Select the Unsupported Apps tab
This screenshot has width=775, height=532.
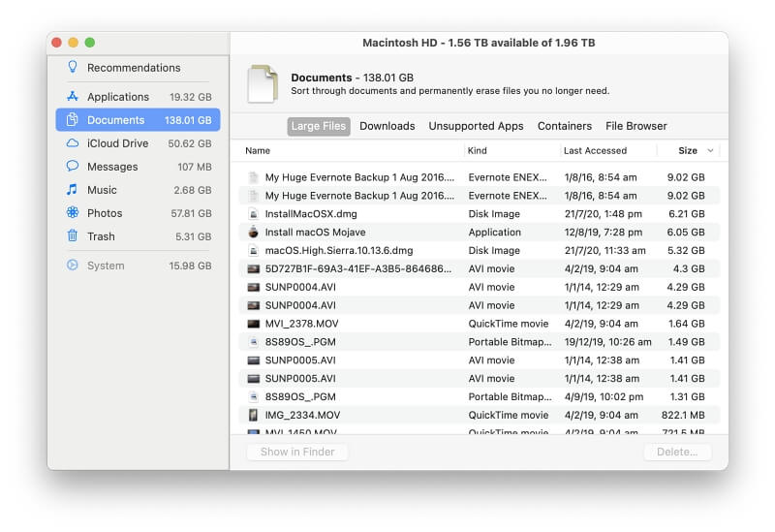[476, 126]
